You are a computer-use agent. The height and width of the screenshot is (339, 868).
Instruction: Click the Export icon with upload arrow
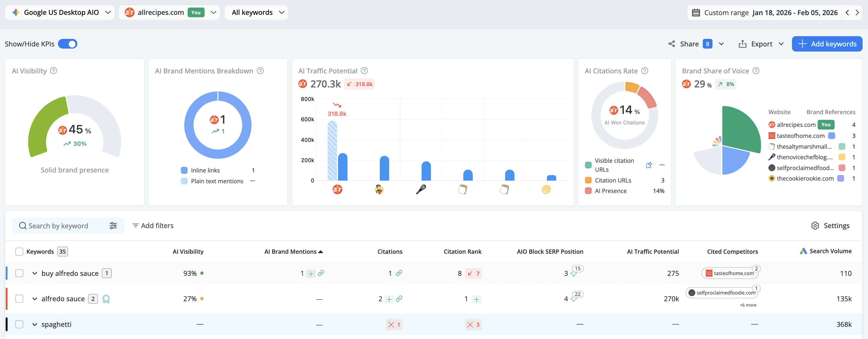pos(743,44)
